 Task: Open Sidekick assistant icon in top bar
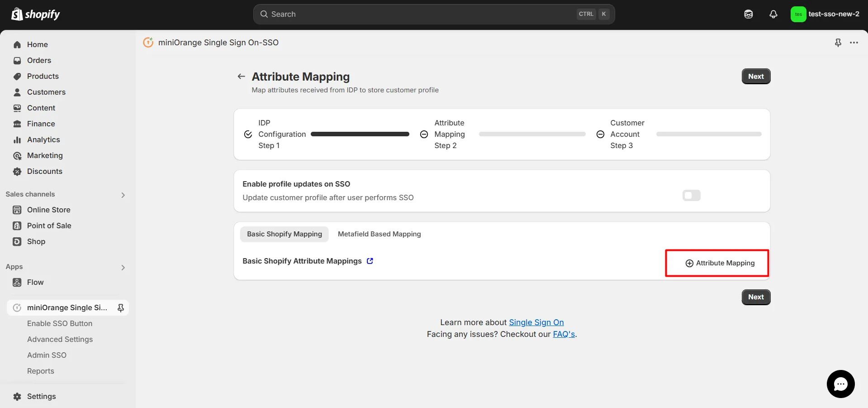pos(749,14)
